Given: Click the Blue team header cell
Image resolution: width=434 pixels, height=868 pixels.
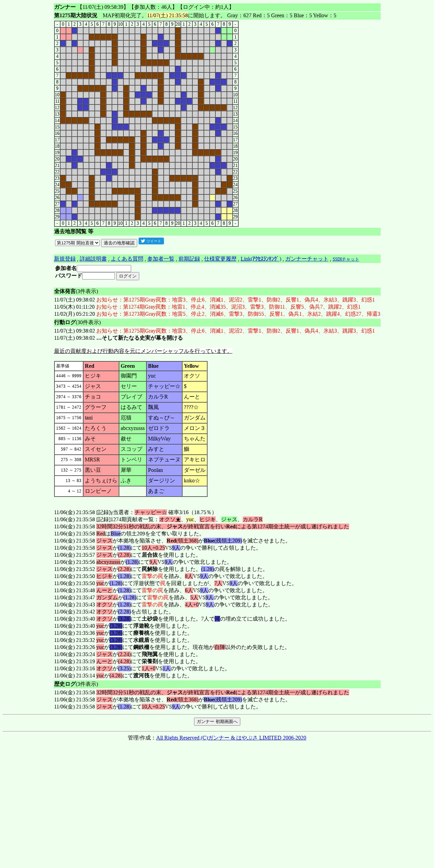Looking at the screenshot, I should coord(164,366).
